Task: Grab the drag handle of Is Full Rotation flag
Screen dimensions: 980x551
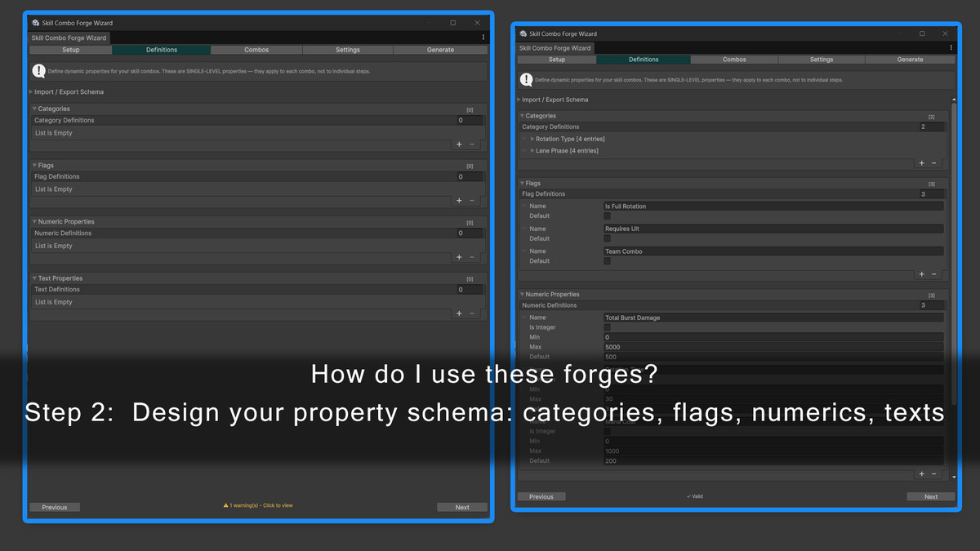Action: 523,207
